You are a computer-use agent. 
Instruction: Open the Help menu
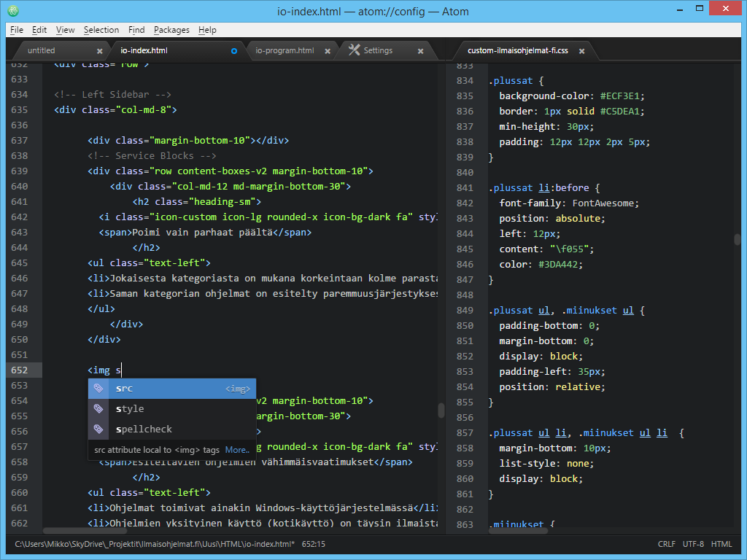(207, 29)
